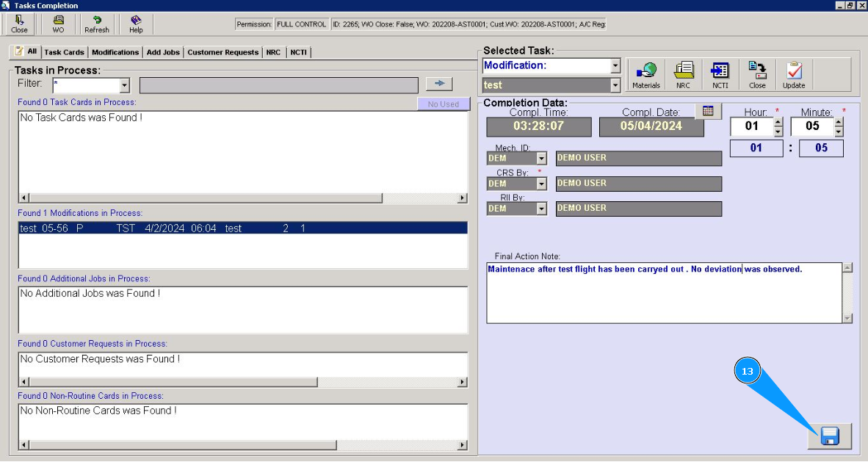Open Materials for the selected task
The image size is (868, 462).
(x=646, y=75)
